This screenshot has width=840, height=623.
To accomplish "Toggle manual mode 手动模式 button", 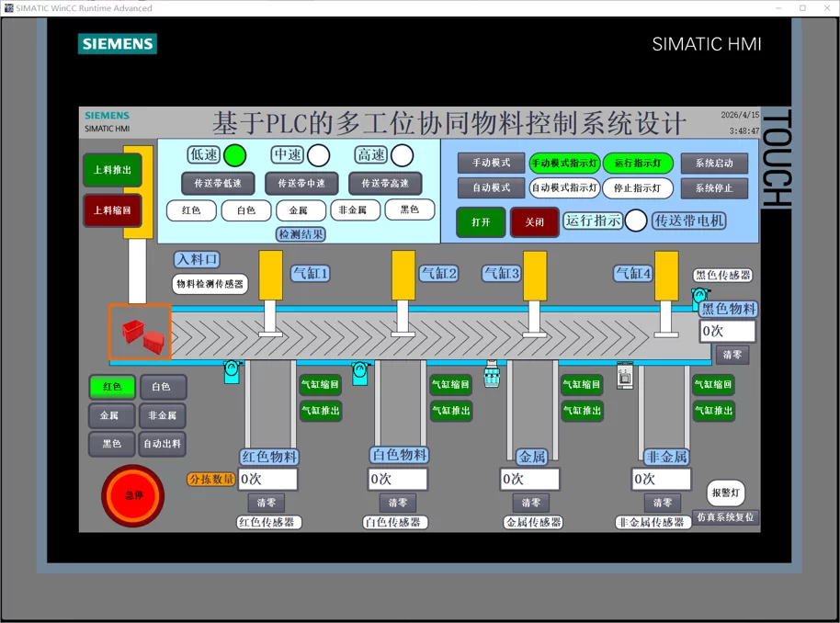I will [491, 163].
